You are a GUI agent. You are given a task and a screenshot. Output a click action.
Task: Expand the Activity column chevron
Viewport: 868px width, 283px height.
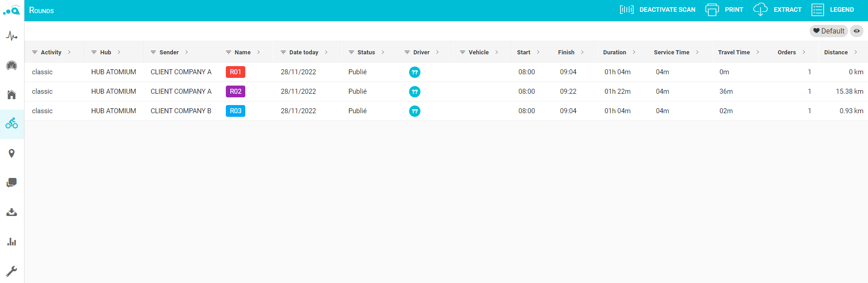pyautogui.click(x=69, y=53)
